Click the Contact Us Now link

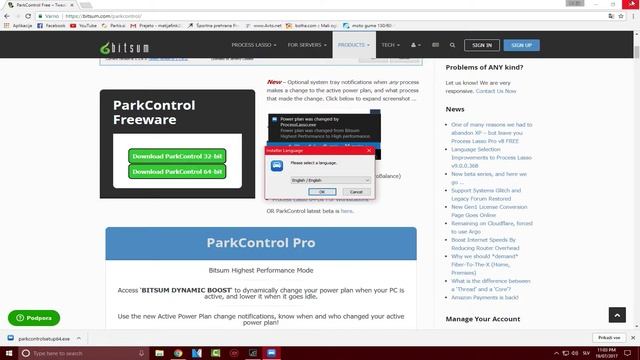pyautogui.click(x=496, y=91)
